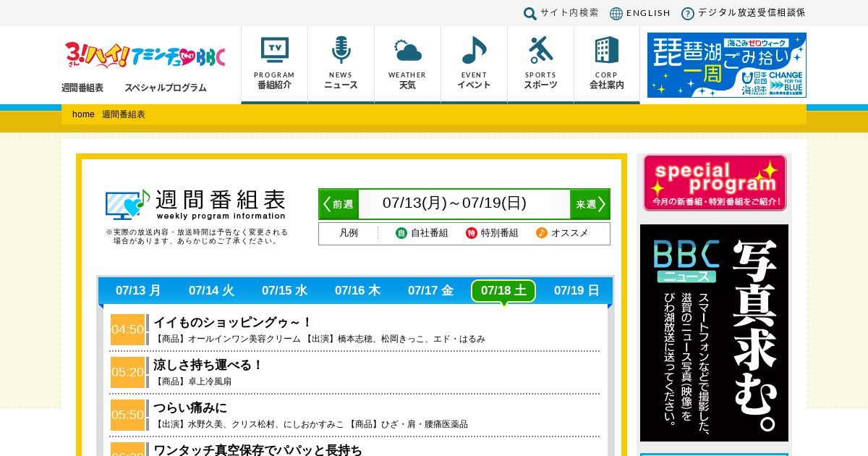This screenshot has width=868, height=456.
Task: Click the weekly program TV heart icon
Action: tap(127, 204)
